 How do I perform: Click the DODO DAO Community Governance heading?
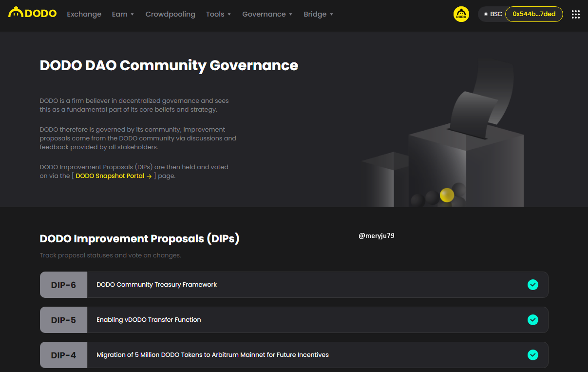169,65
